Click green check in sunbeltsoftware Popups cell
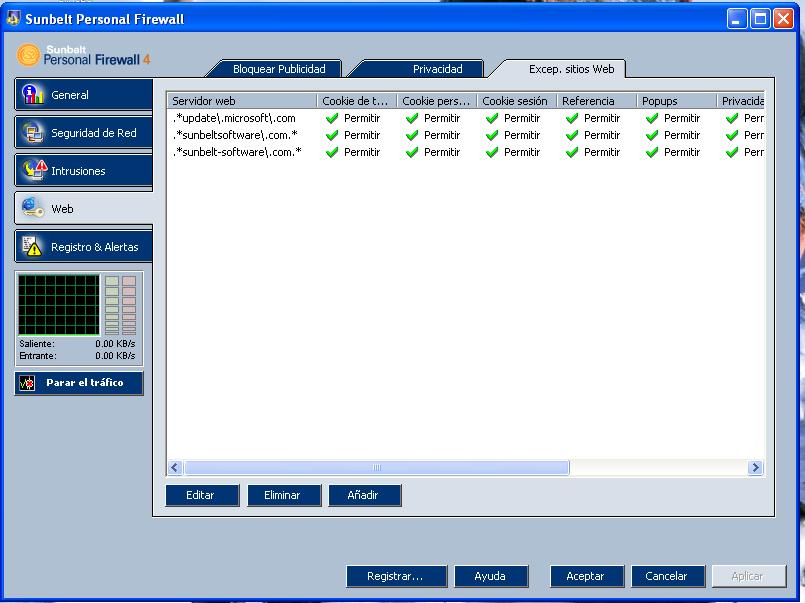The height and width of the screenshot is (603, 805). point(653,135)
